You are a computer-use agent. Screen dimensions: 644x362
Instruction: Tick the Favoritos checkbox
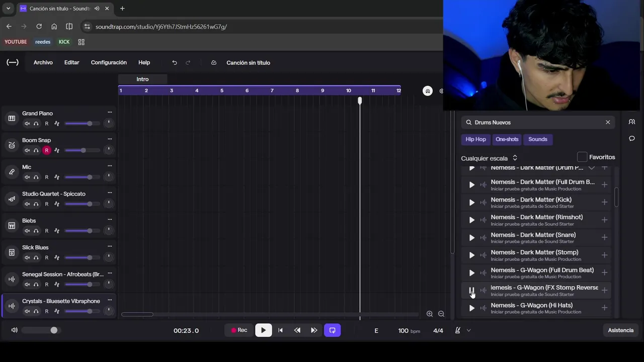pos(582,157)
